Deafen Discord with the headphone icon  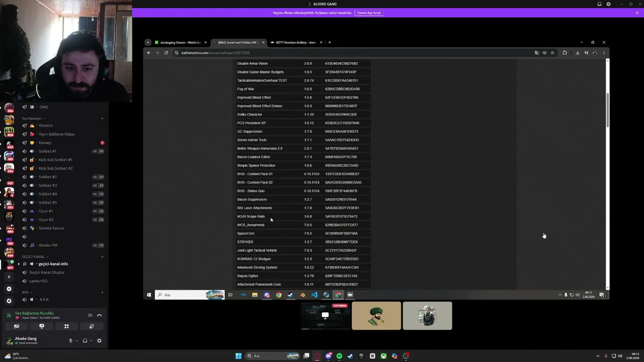tap(85, 341)
